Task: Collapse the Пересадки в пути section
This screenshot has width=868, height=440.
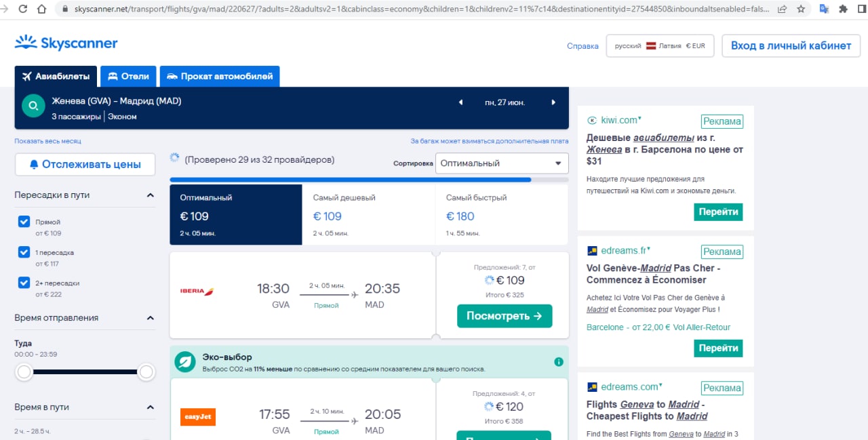Action: 150,195
